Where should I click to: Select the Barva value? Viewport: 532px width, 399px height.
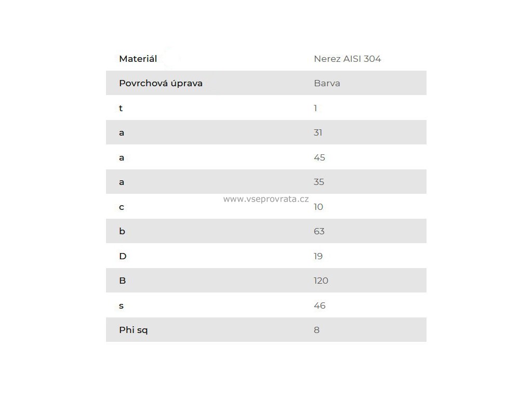(x=327, y=83)
